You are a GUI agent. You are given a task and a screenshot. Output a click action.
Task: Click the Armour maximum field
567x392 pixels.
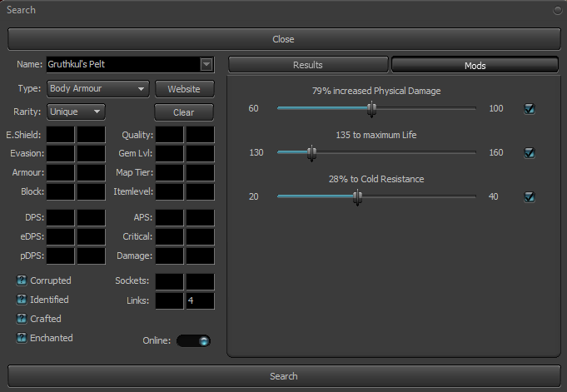(x=91, y=173)
